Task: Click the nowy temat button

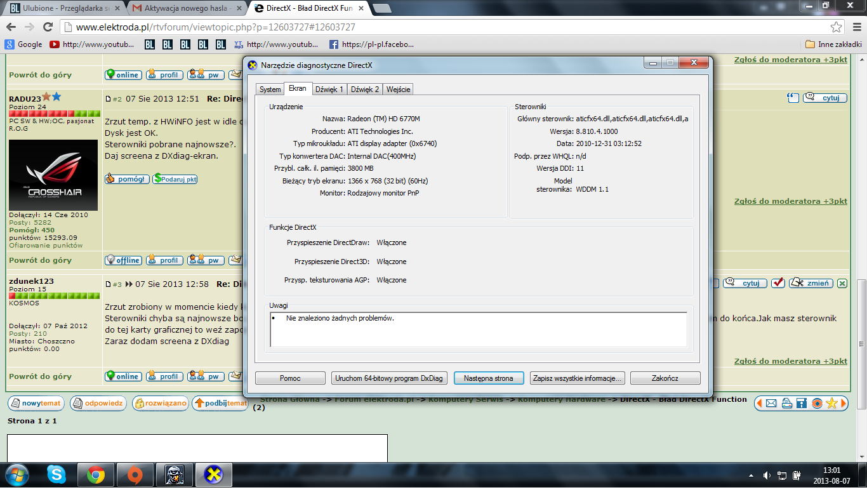Action: coord(35,403)
